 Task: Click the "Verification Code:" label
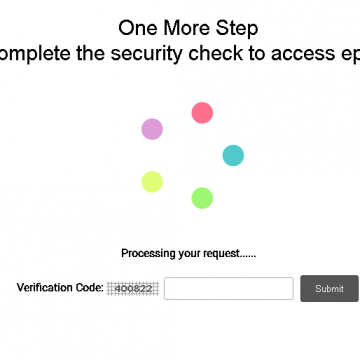[60, 288]
